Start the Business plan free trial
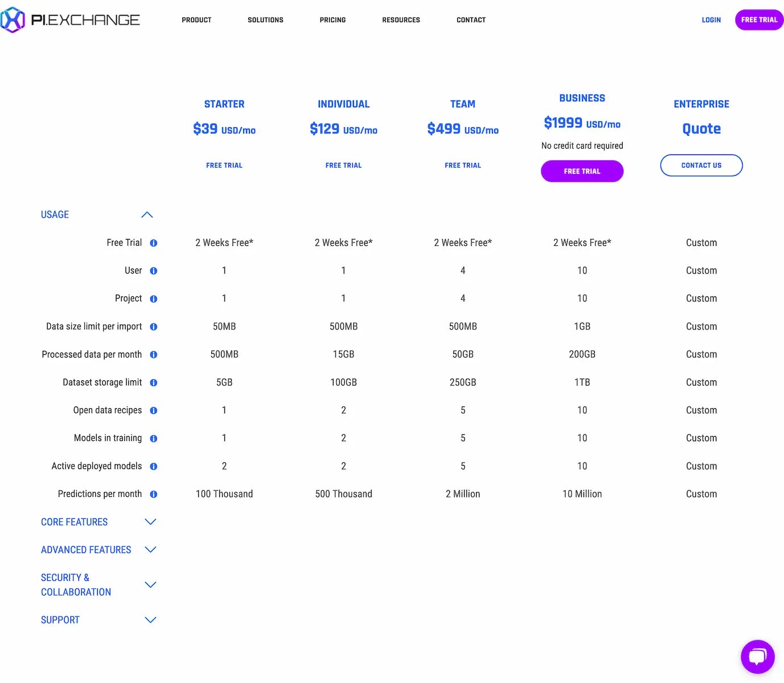This screenshot has height=683, width=784. [x=582, y=171]
